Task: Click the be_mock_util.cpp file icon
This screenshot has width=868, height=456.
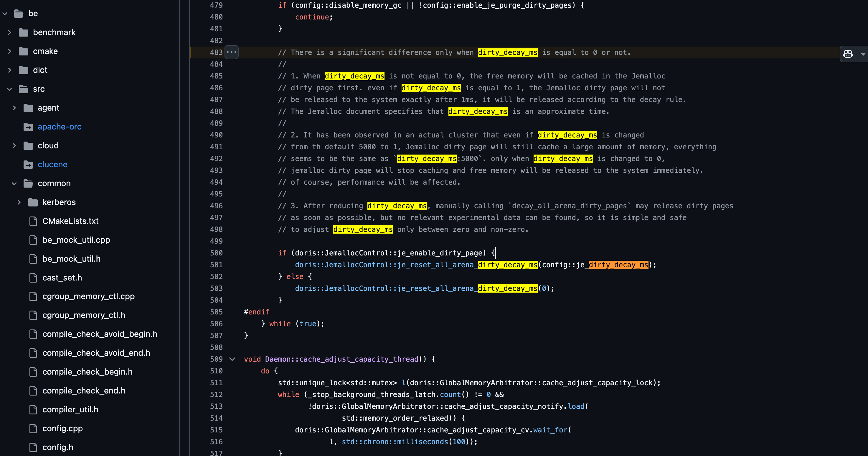Action: click(33, 240)
